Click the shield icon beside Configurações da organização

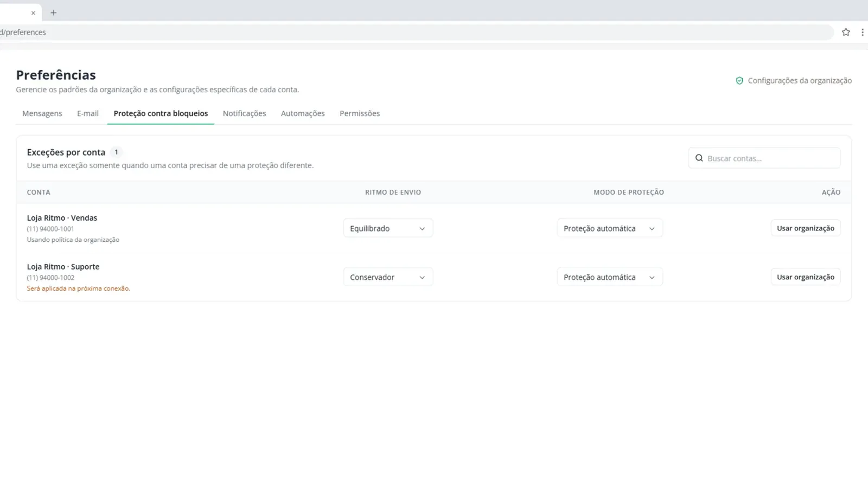coord(739,80)
